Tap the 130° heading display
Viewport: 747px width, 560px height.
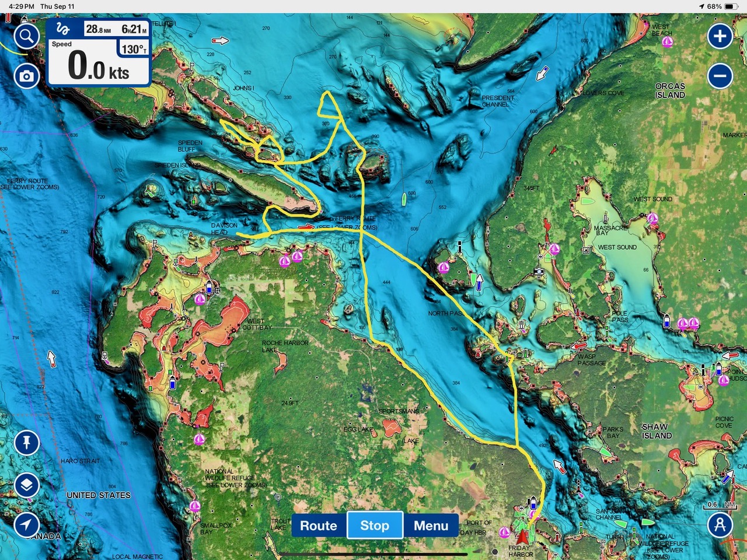[134, 49]
